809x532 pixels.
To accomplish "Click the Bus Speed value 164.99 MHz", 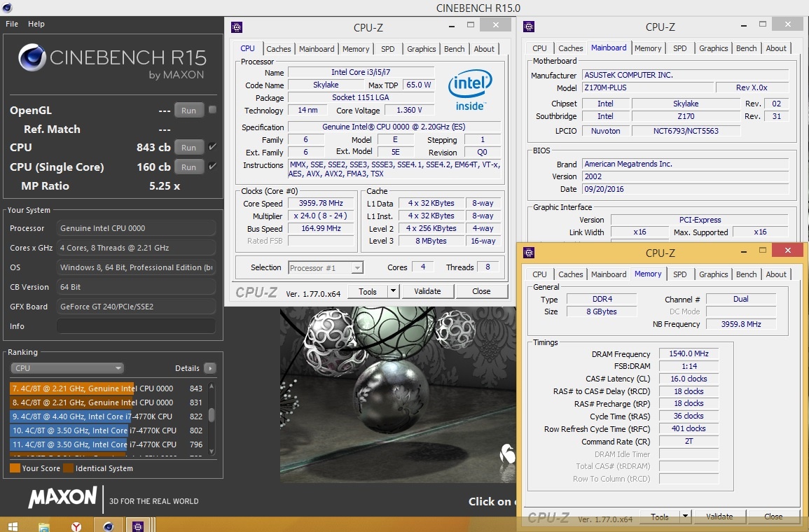I will [x=321, y=228].
